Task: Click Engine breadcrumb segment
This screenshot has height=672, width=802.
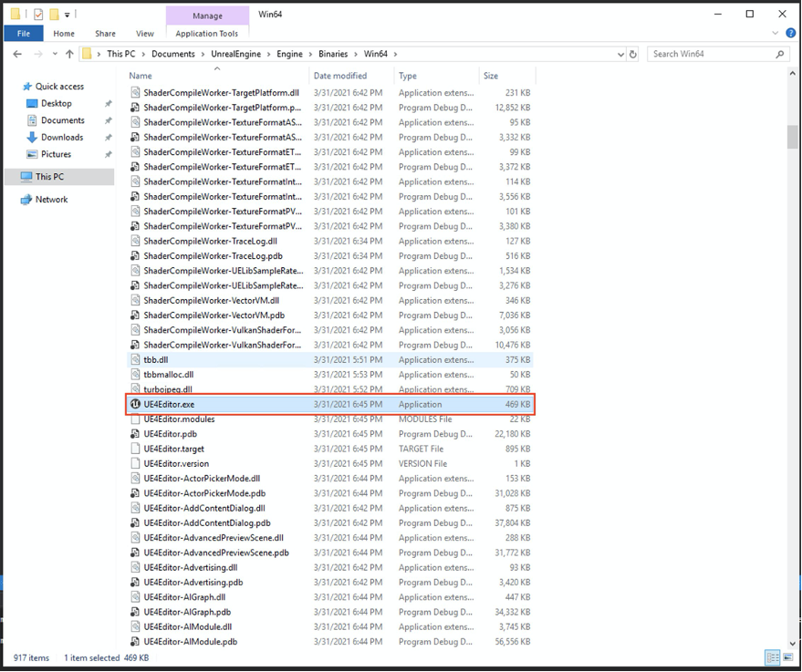Action: [x=289, y=54]
